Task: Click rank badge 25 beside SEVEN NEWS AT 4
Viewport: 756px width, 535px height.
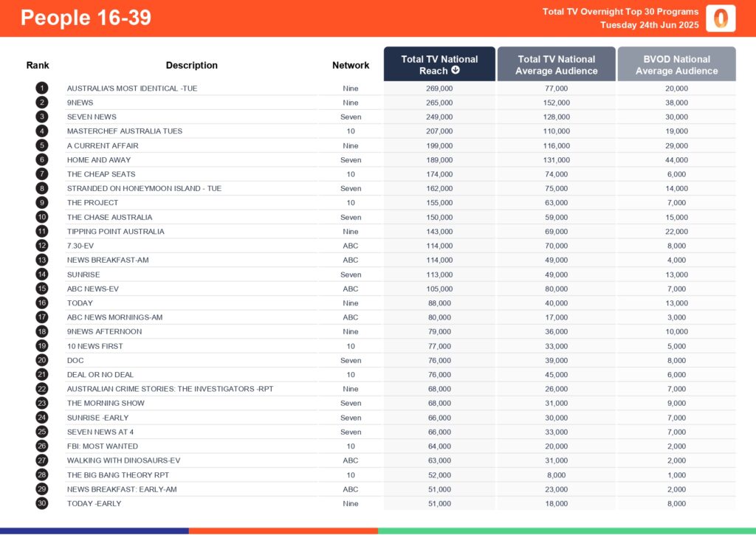Action: coord(42,432)
